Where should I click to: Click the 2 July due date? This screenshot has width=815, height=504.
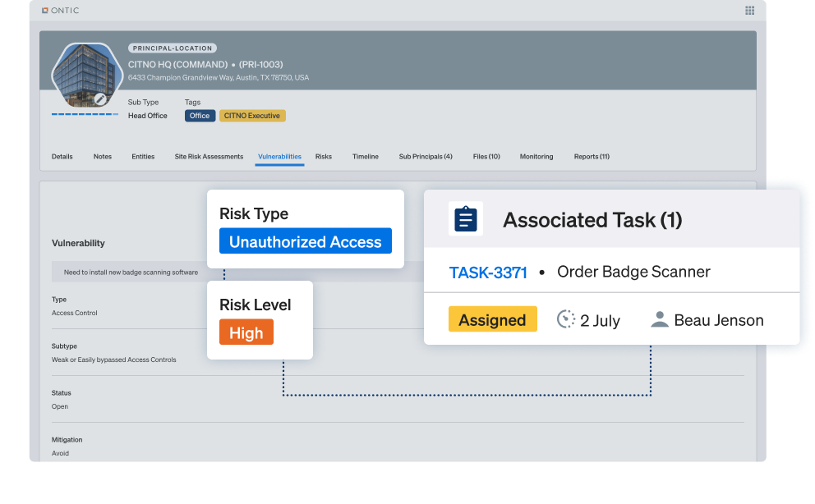coord(600,321)
